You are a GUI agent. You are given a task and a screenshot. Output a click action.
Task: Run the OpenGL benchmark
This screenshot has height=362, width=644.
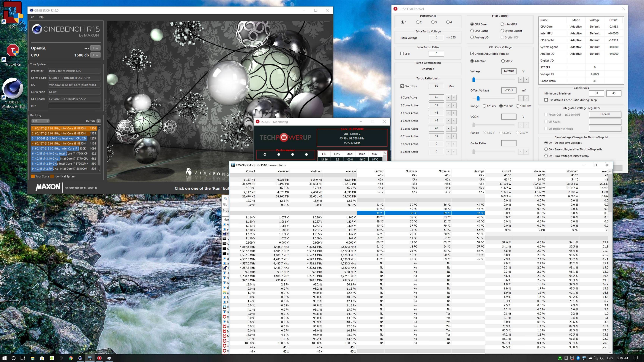(x=95, y=48)
